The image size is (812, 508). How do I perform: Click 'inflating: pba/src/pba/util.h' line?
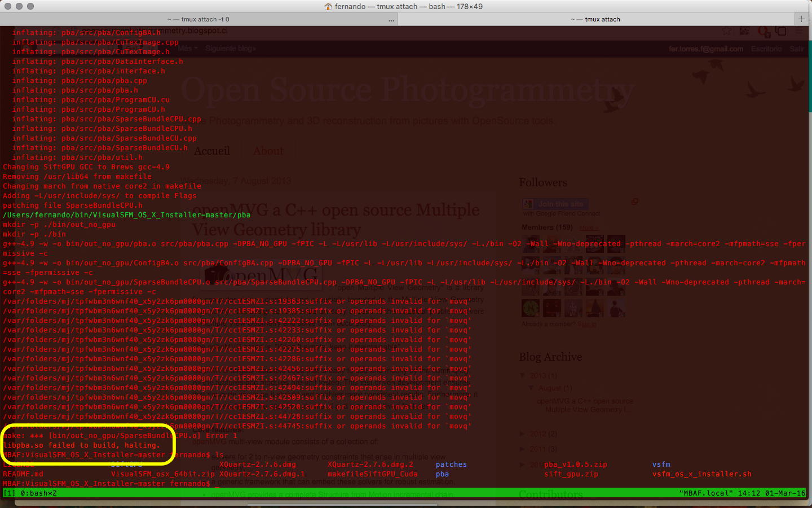pos(77,157)
